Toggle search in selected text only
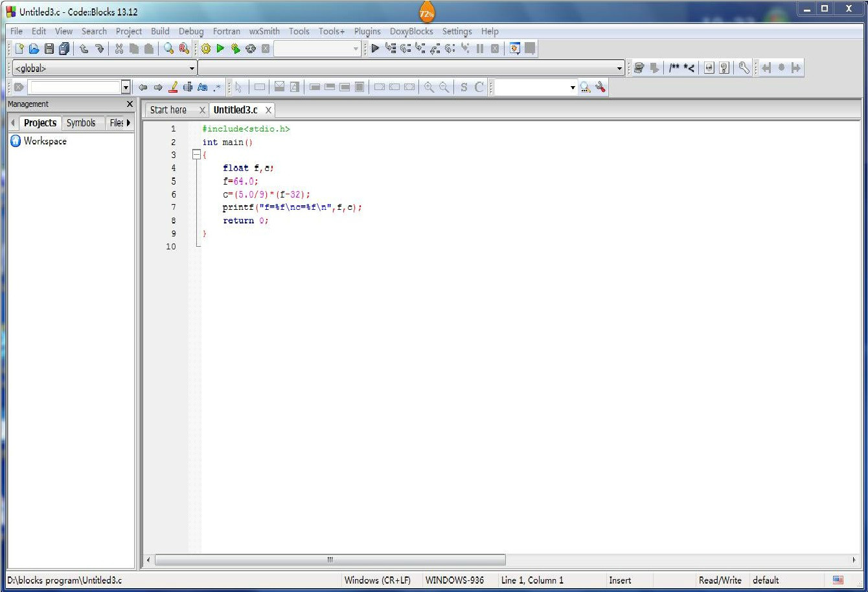868x592 pixels. pyautogui.click(x=188, y=87)
